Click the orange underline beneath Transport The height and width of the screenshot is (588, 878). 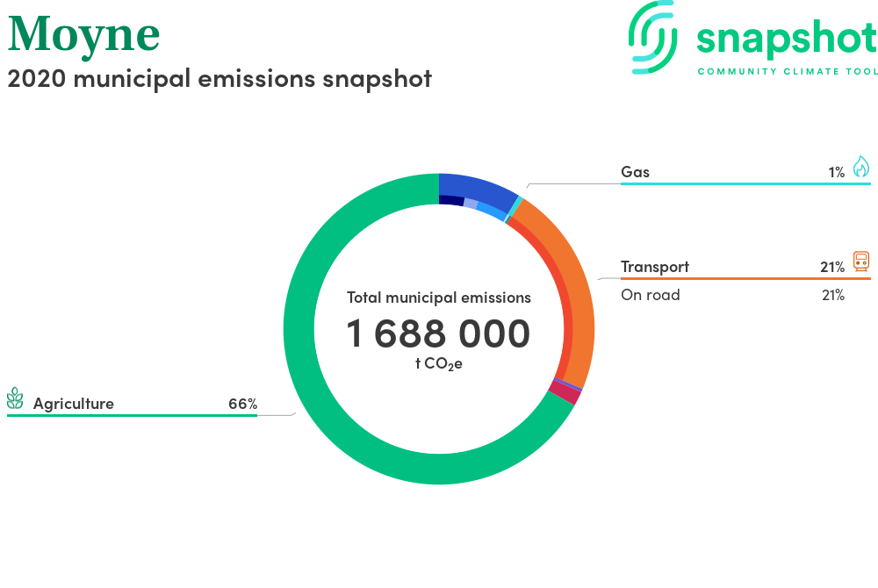[745, 279]
